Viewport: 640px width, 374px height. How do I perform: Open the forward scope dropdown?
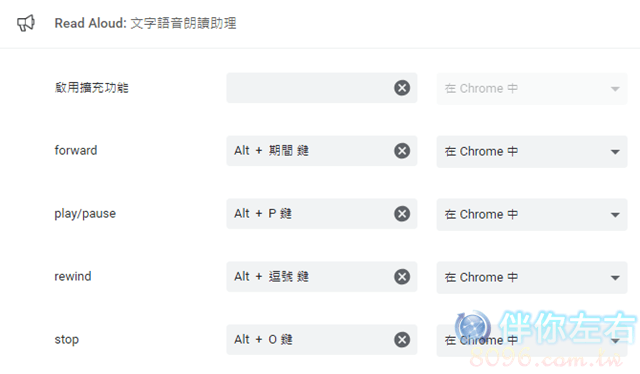point(532,151)
